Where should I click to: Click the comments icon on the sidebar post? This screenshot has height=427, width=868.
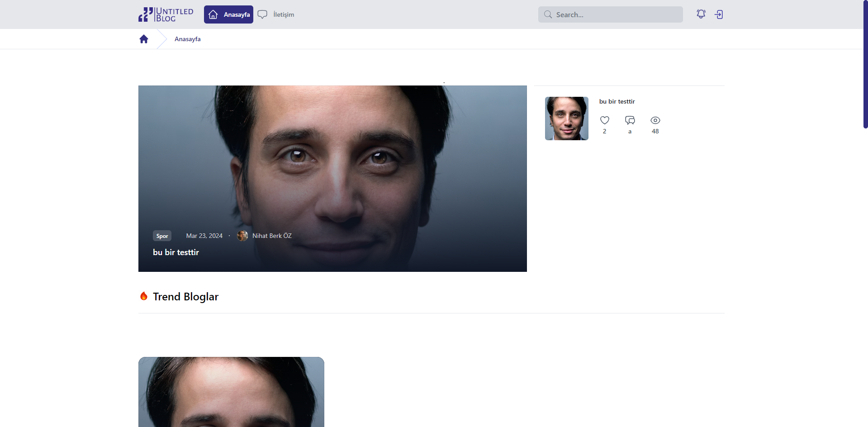[x=630, y=120]
